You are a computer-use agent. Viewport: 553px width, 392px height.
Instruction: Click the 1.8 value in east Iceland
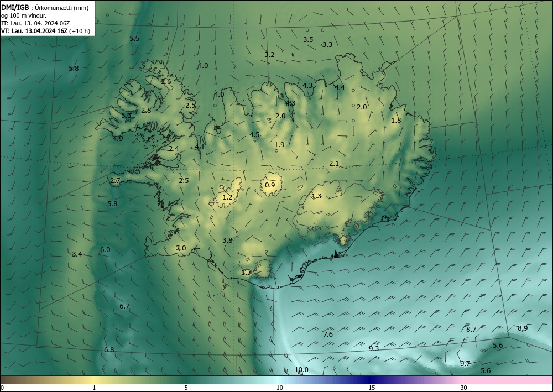pos(396,120)
